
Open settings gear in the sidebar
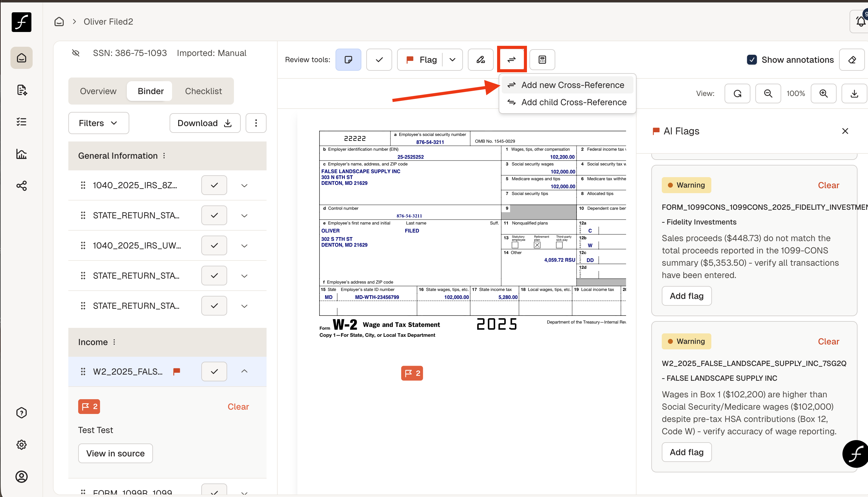[22, 444]
